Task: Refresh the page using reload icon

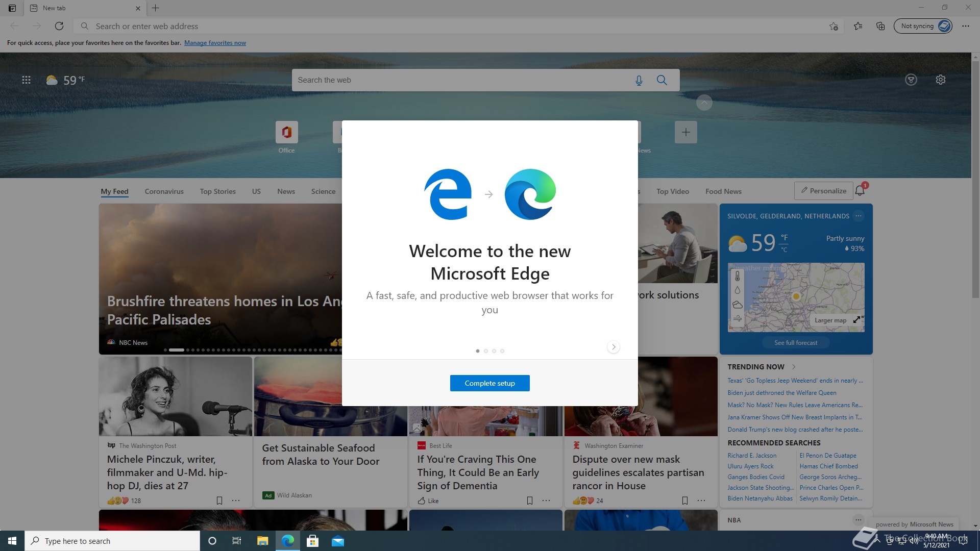Action: (x=59, y=26)
